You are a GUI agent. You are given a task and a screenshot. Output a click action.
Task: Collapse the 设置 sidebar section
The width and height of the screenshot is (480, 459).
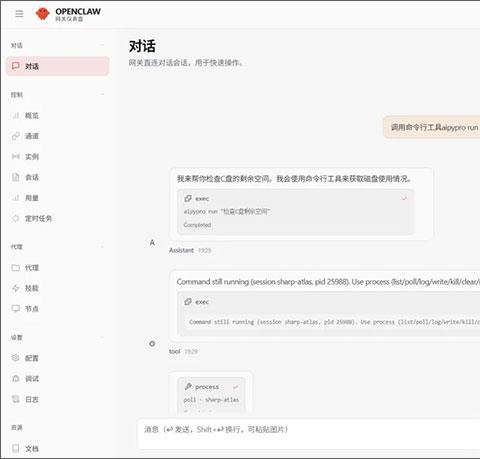click(102, 337)
